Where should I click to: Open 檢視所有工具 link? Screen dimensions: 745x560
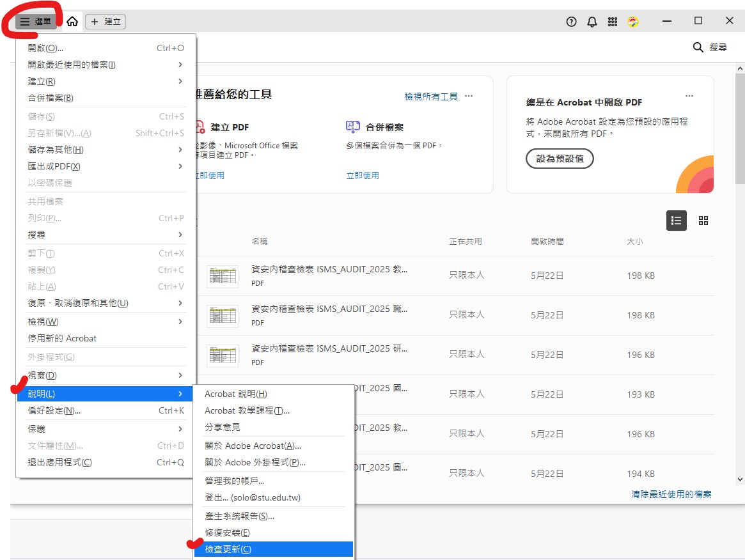pyautogui.click(x=431, y=97)
